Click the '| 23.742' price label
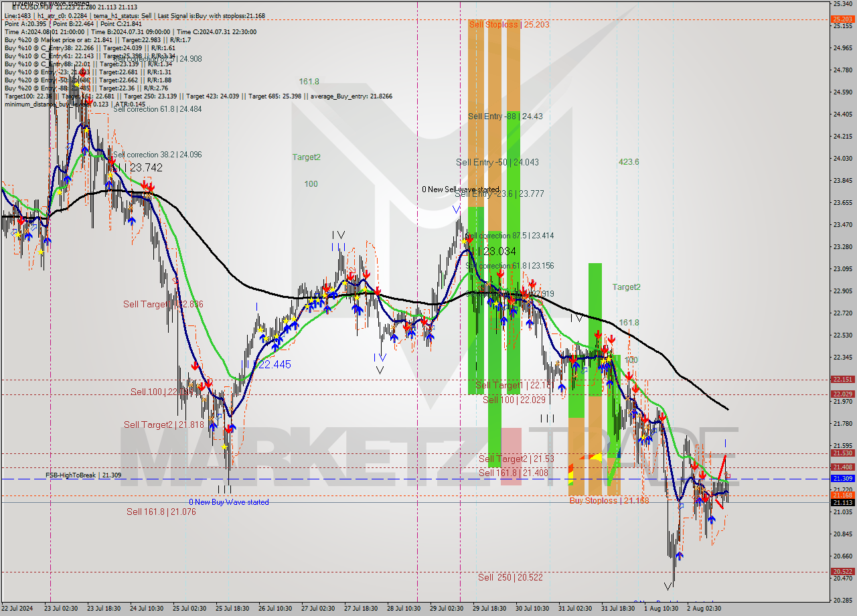 tap(142, 168)
